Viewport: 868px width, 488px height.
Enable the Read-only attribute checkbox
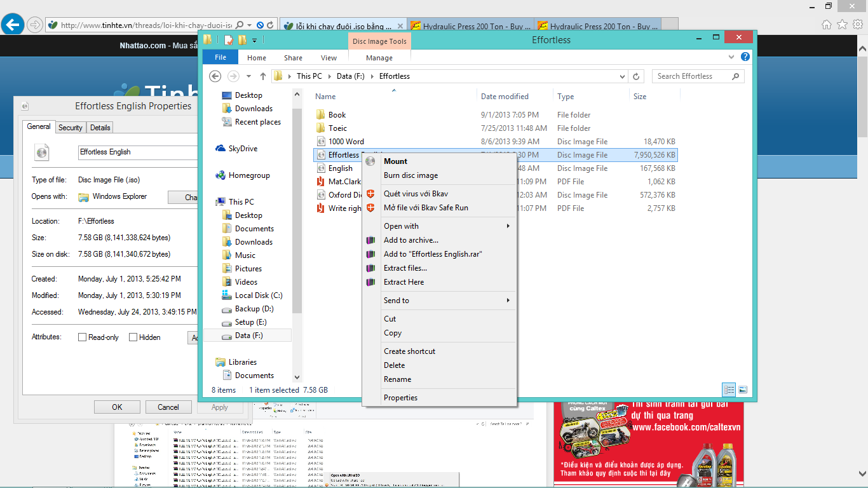82,337
